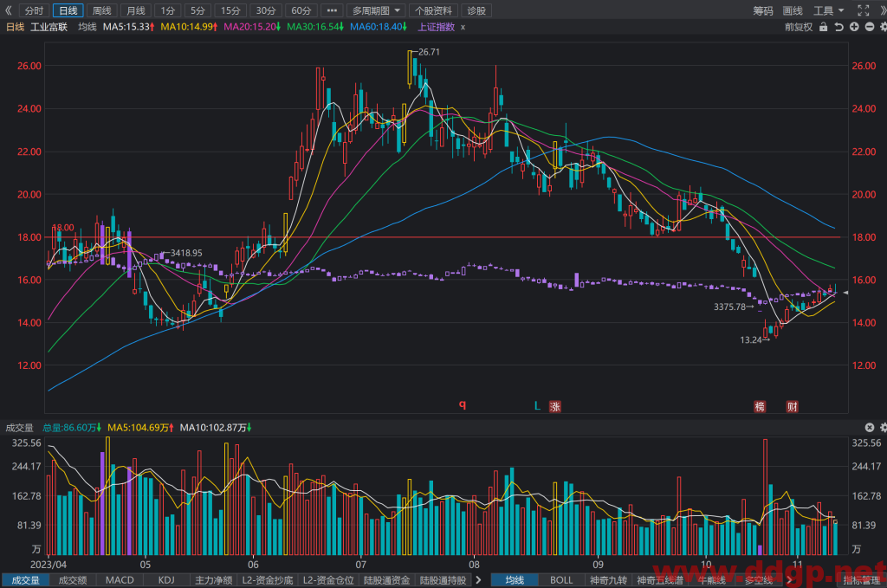This screenshot has width=887, height=588.
Task: Switch to 周线 weekly period
Action: coord(102,10)
